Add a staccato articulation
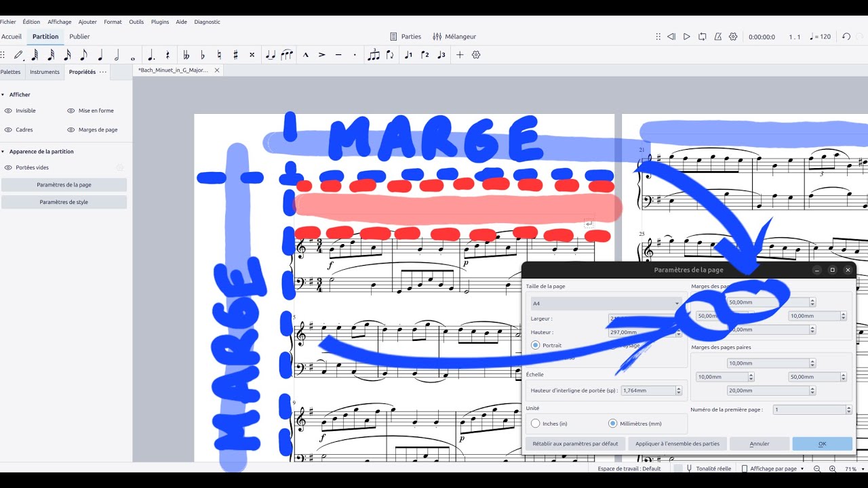868x488 pixels. [355, 55]
